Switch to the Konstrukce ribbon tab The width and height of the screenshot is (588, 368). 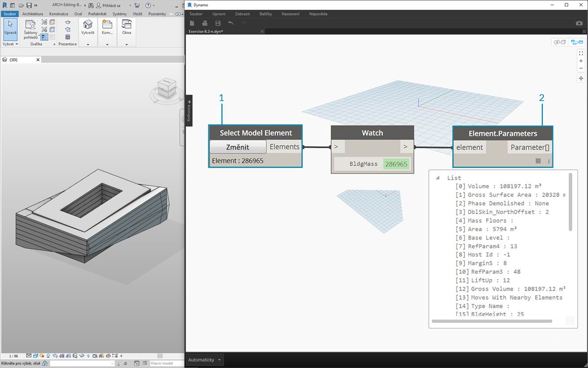[x=58, y=14]
